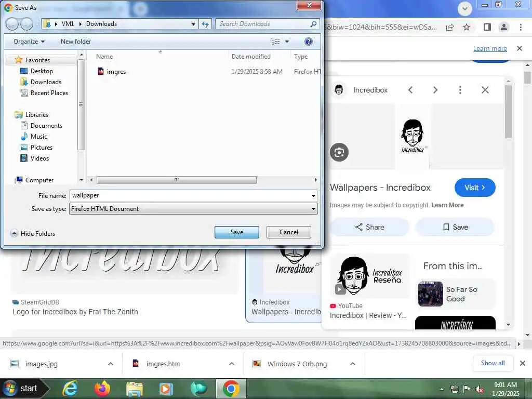Click the file list horizontal scrollbar
Screen dimensions: 532x399
click(x=177, y=180)
